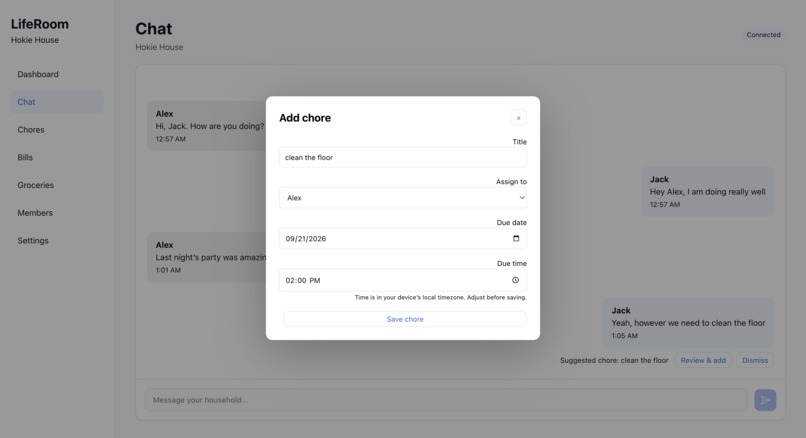Save the chore

405,319
